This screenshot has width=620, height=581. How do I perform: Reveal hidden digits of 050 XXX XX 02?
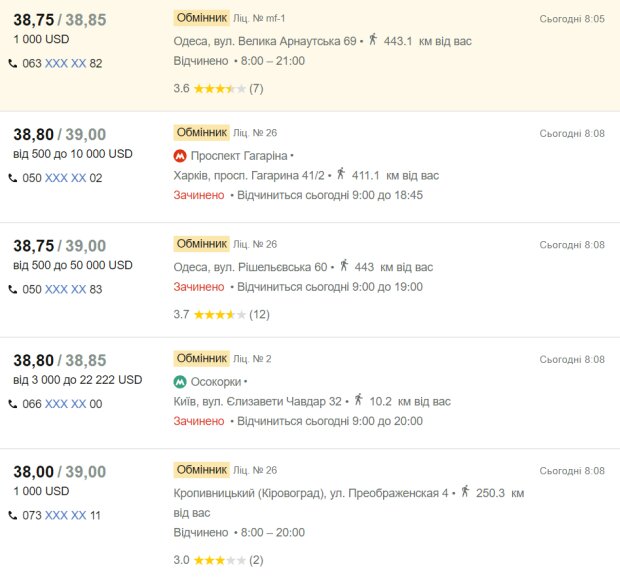point(65,178)
